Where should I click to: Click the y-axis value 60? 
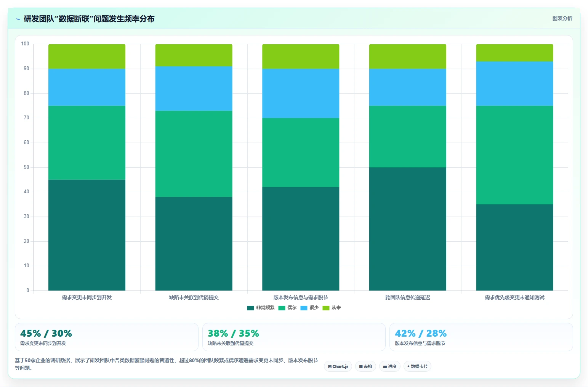click(x=26, y=143)
